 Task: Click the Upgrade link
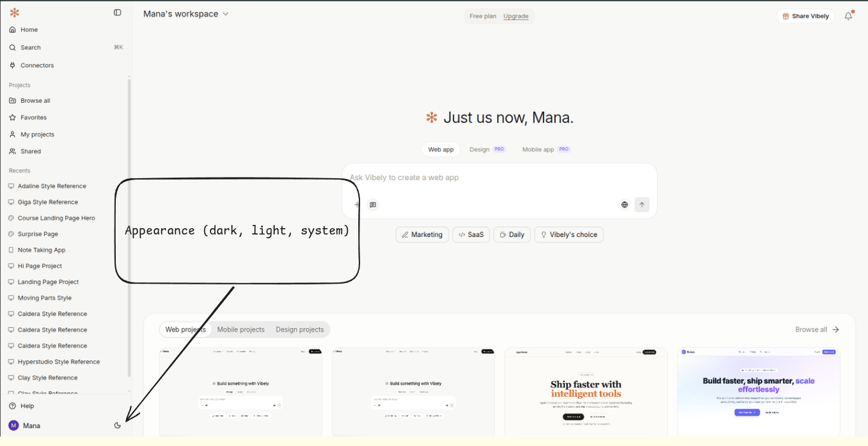516,17
